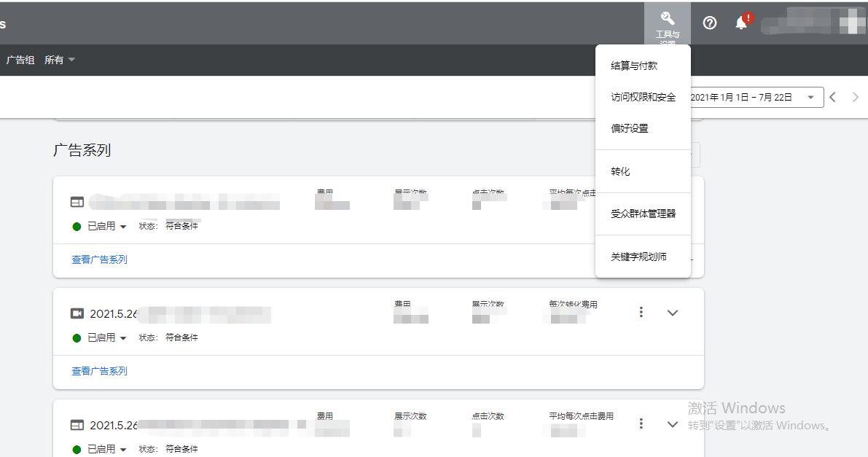Open 受众群体管理器
This screenshot has height=457, width=868.
click(x=644, y=213)
